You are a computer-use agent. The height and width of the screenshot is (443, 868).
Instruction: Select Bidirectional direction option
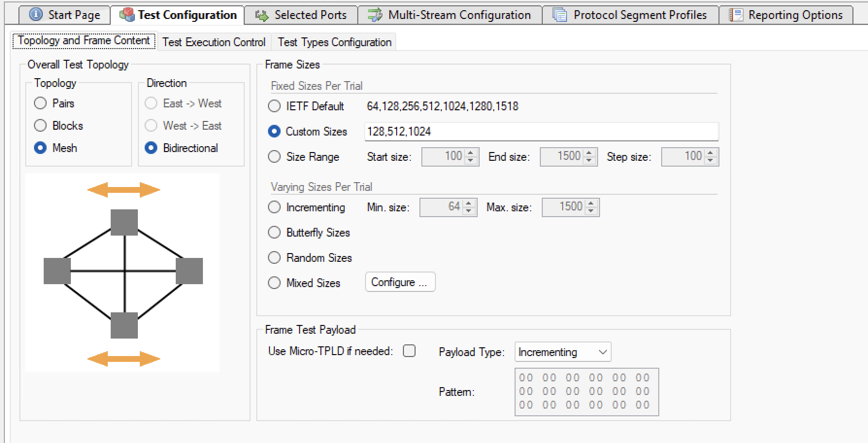[151, 148]
